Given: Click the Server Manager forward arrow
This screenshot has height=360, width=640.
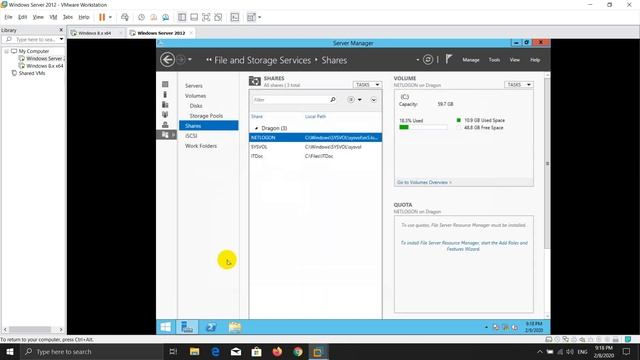Looking at the screenshot, I should tap(180, 60).
